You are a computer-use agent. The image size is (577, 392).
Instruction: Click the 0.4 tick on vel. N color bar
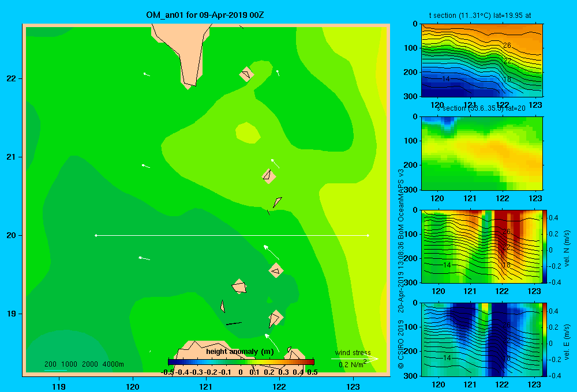(553, 218)
